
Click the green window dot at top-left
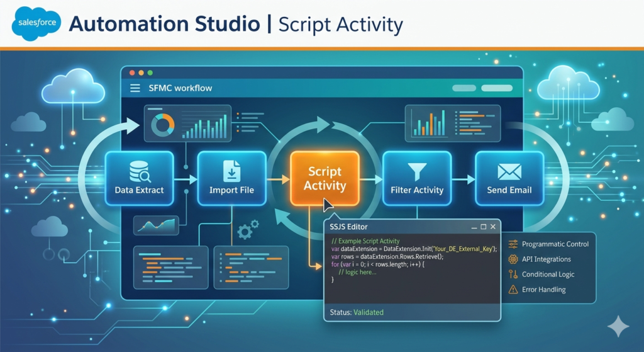150,73
